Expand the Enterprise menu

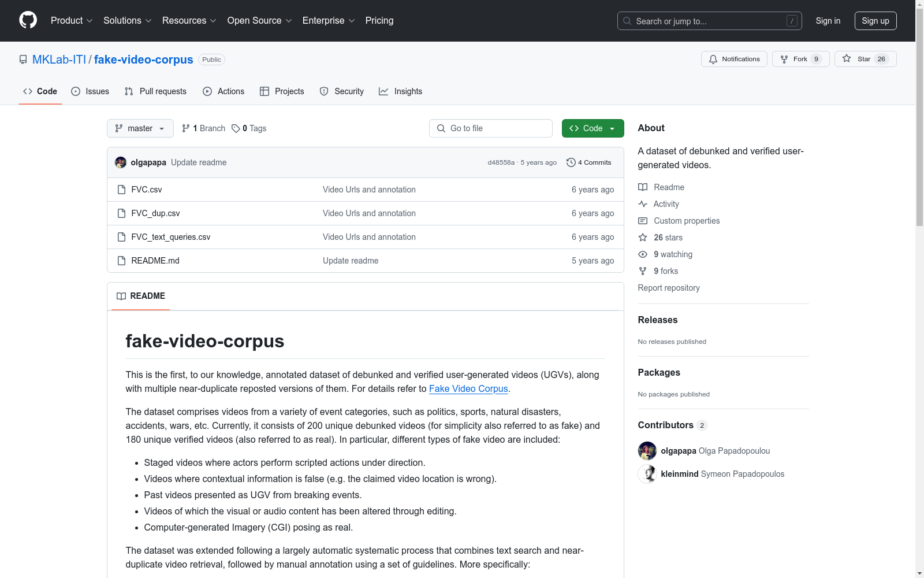pyautogui.click(x=329, y=20)
